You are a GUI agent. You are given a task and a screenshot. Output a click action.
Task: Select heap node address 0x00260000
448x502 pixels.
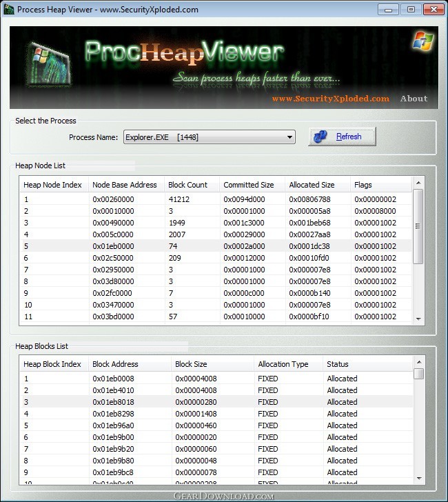point(113,199)
